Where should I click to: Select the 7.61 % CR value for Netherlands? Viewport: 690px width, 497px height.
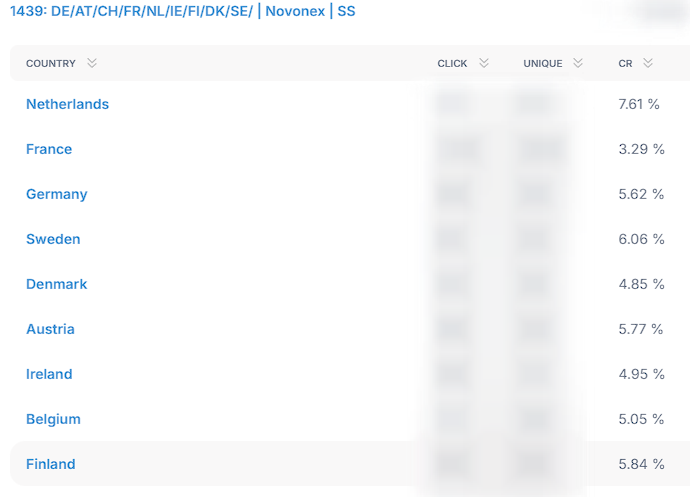click(639, 104)
